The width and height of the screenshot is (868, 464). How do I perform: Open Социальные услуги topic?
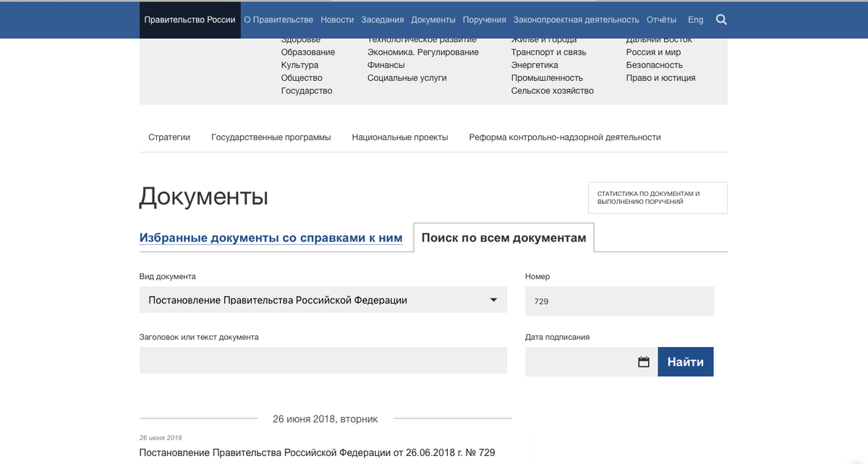(407, 78)
